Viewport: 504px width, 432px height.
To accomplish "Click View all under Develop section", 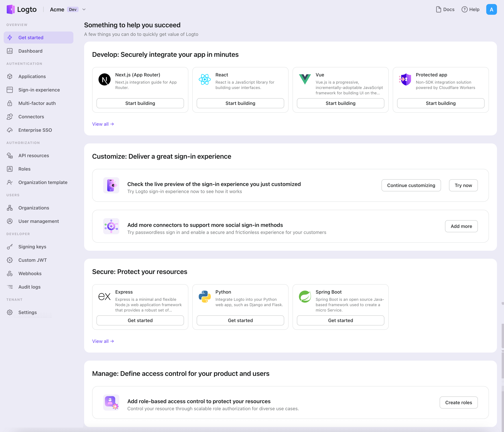I will point(103,124).
